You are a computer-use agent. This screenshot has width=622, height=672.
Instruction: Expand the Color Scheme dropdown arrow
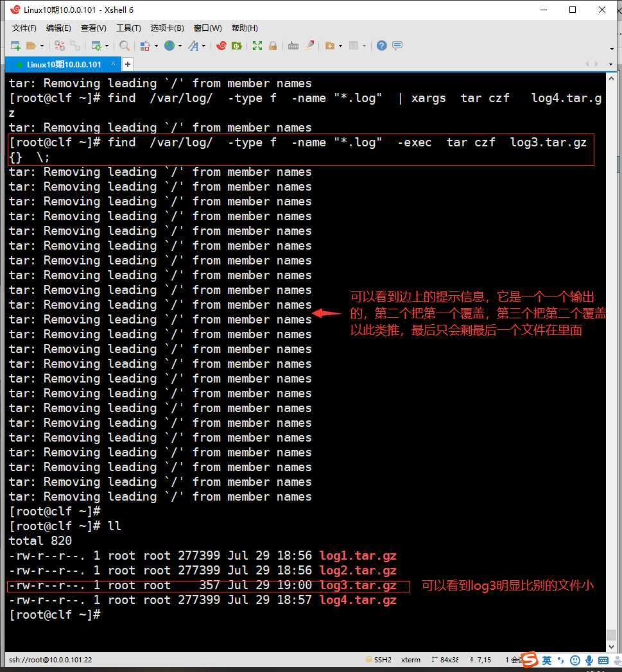pos(156,46)
